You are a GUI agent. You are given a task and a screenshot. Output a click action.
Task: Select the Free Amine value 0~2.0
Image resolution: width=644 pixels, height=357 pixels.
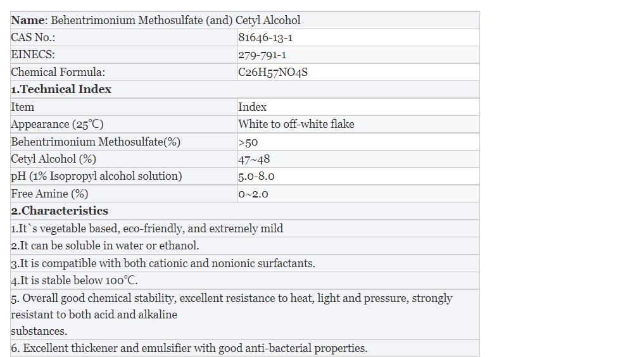(x=253, y=194)
